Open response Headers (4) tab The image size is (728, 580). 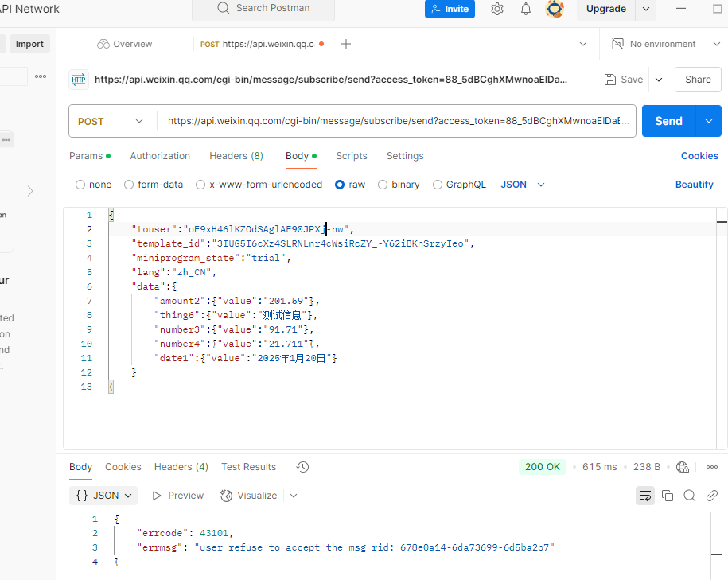181,467
